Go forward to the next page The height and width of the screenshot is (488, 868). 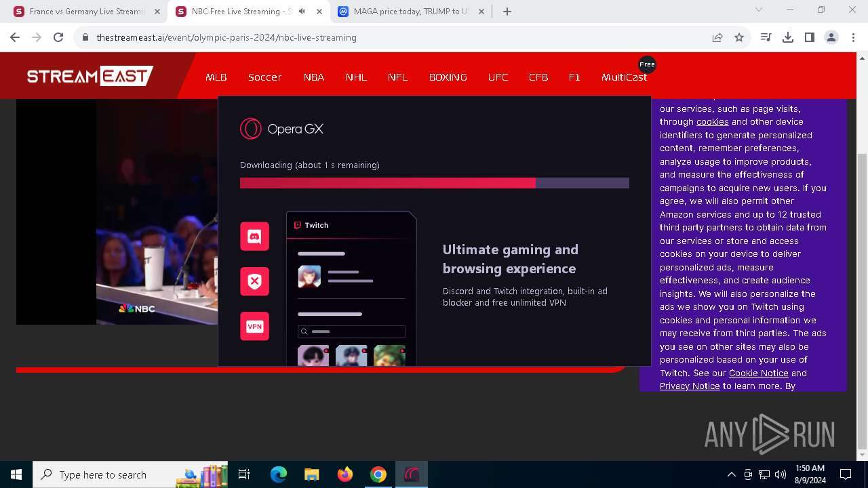(37, 37)
